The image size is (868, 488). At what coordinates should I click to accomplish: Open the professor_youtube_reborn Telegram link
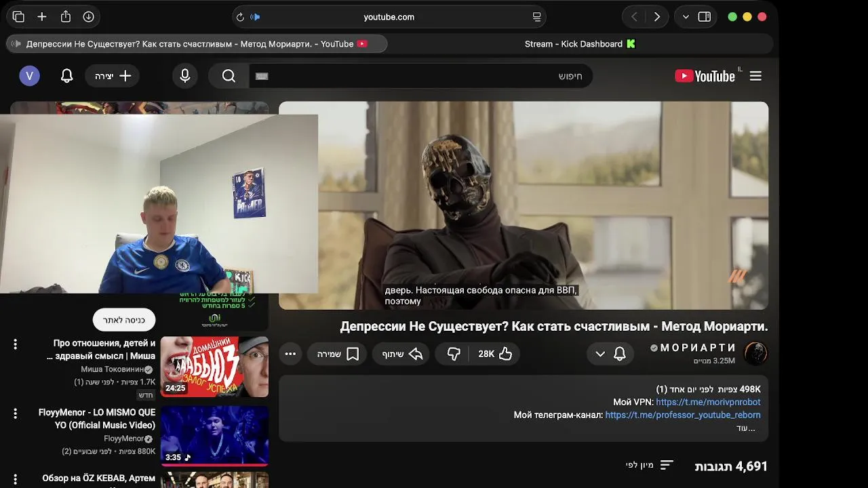pos(683,415)
